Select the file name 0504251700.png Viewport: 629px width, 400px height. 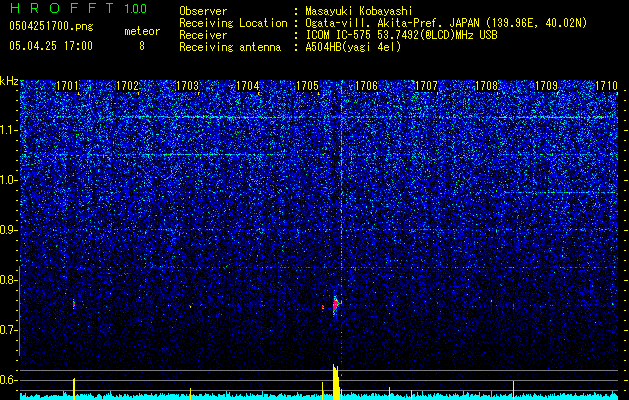51,26
